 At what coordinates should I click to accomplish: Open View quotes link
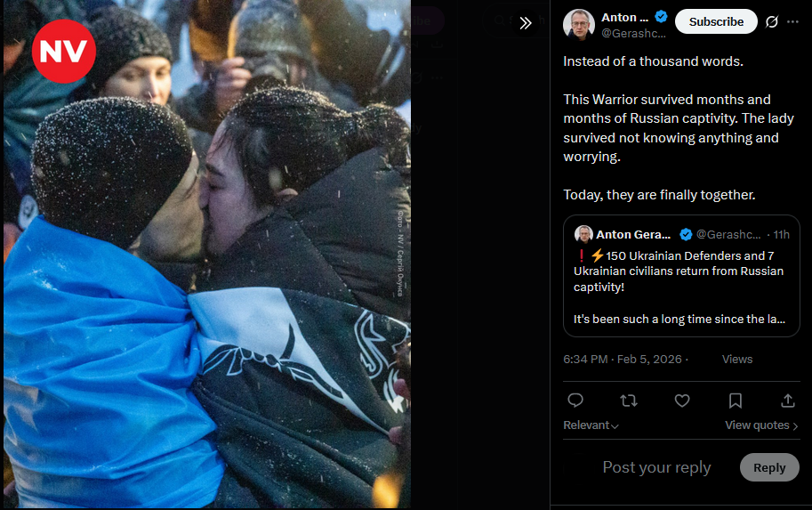761,425
